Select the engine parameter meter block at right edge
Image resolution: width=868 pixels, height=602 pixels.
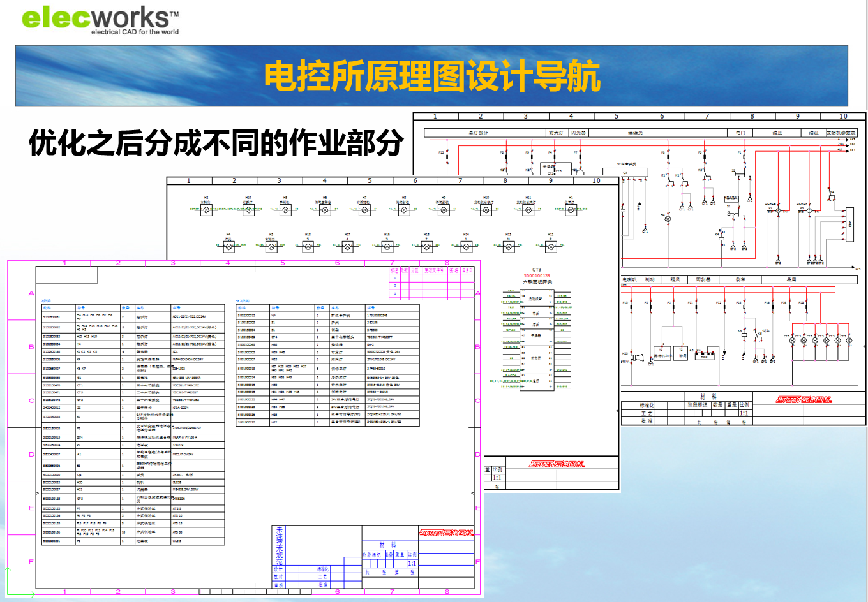pyautogui.click(x=849, y=224)
